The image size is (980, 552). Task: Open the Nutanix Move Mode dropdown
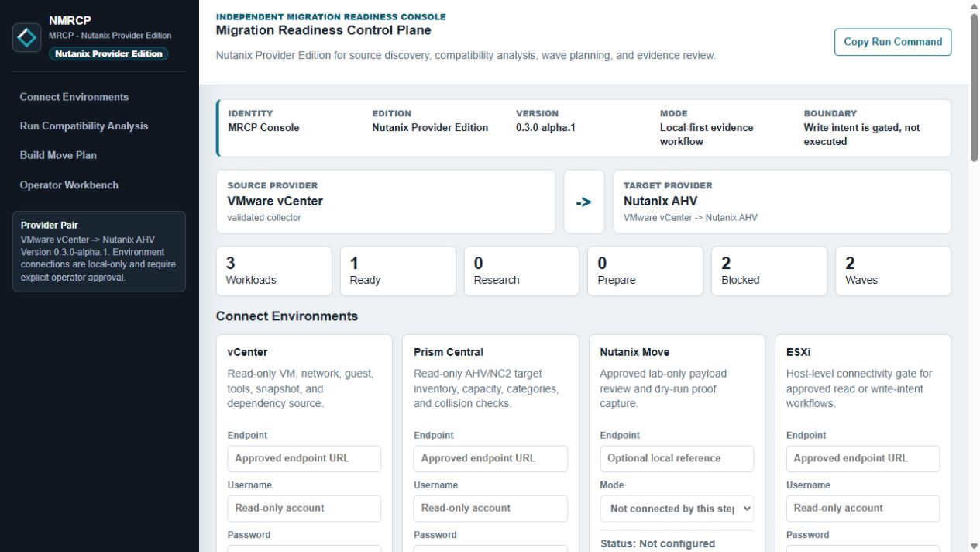677,509
